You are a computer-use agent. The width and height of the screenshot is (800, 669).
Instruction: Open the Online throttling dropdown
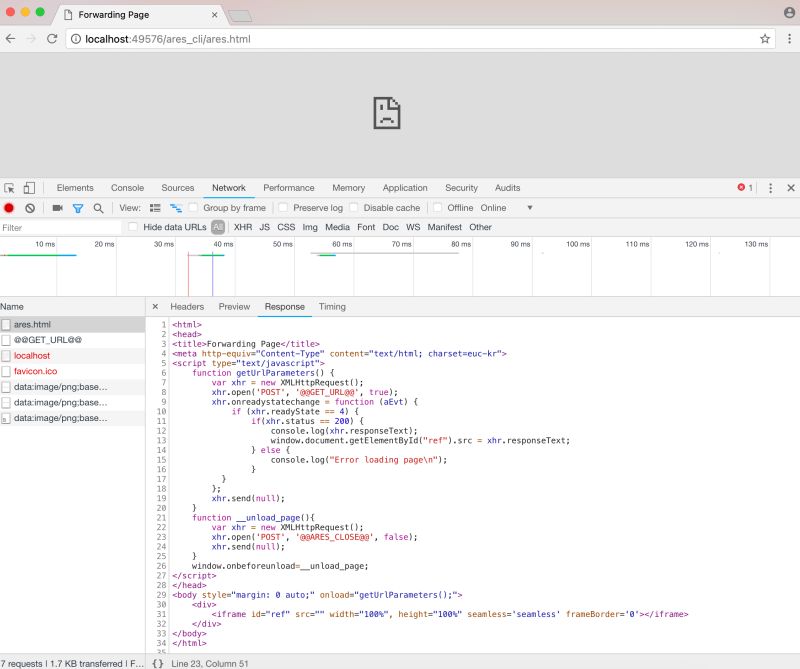tap(506, 208)
